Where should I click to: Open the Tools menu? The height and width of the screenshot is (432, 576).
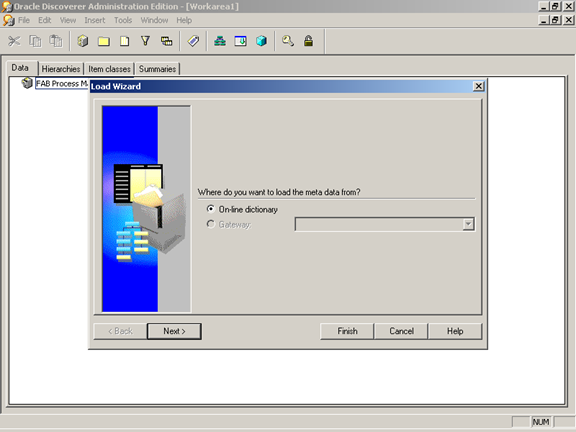click(123, 20)
